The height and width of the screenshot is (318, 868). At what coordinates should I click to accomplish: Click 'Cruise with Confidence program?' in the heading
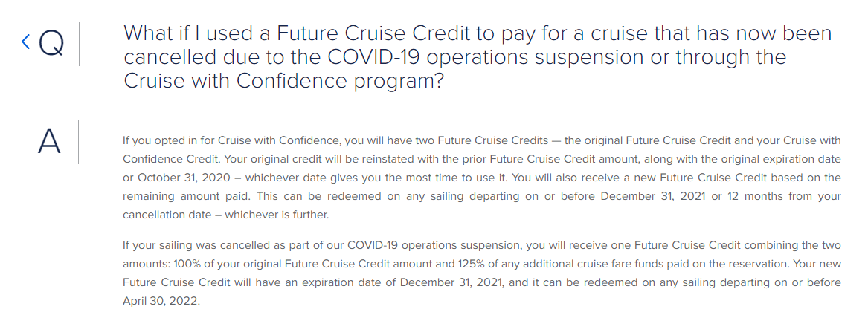pyautogui.click(x=284, y=81)
